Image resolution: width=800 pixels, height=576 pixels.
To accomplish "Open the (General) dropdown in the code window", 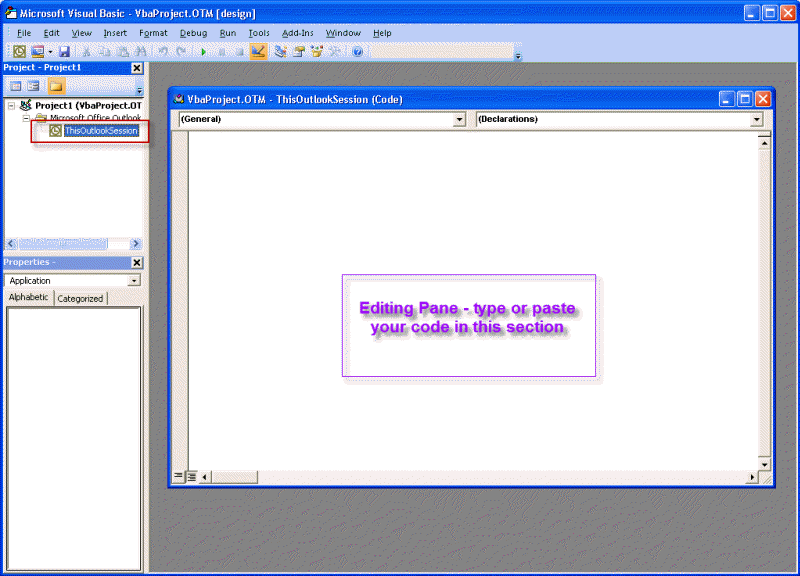I will click(460, 119).
